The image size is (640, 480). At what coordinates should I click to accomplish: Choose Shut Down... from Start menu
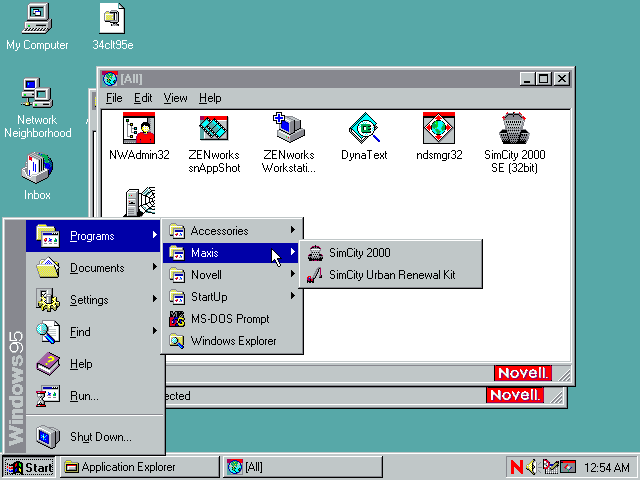click(93, 437)
